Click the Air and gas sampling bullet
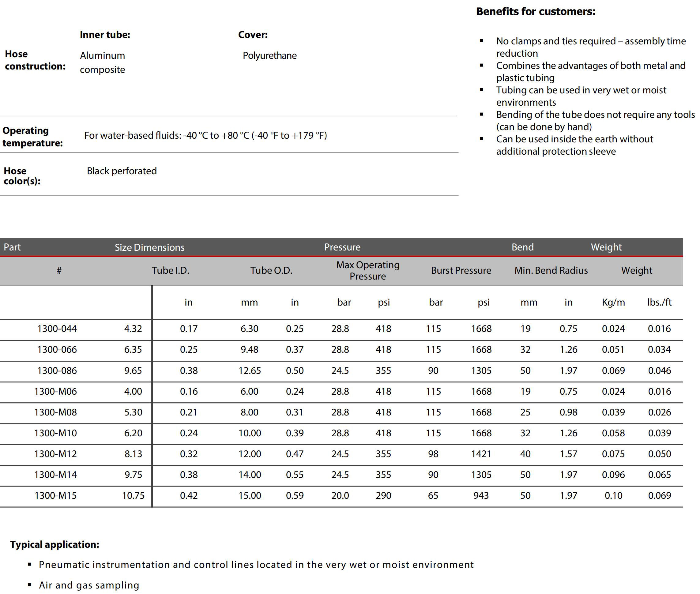The width and height of the screenshot is (700, 594). point(89,585)
